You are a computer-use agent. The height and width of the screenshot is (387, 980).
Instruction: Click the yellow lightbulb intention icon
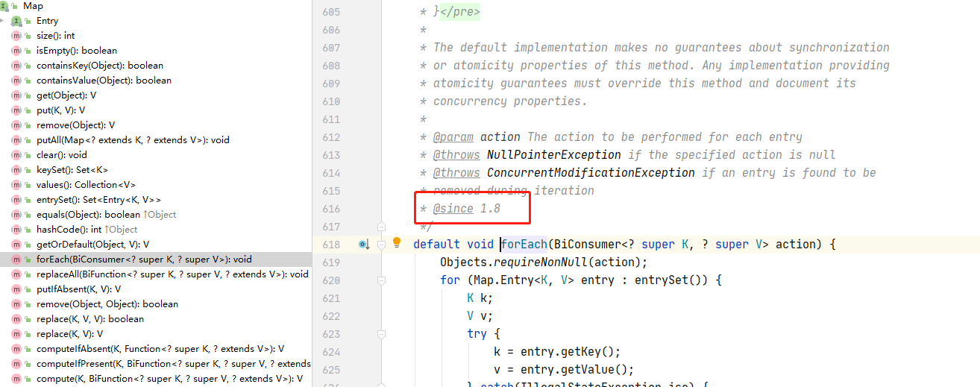click(397, 243)
